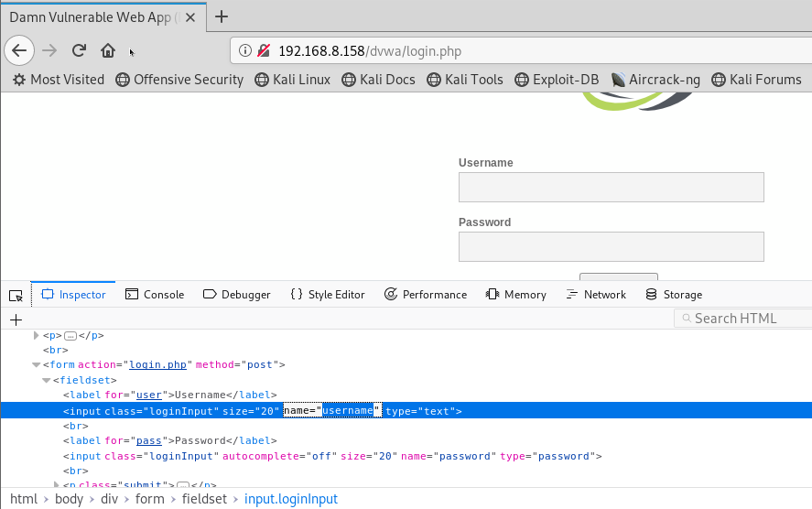The width and height of the screenshot is (812, 509).
Task: Click the method="post" form attribute
Action: [x=237, y=364]
